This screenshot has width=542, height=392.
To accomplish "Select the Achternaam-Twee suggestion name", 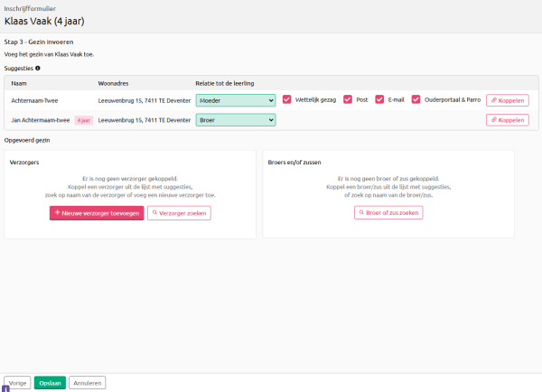I will 41,100.
